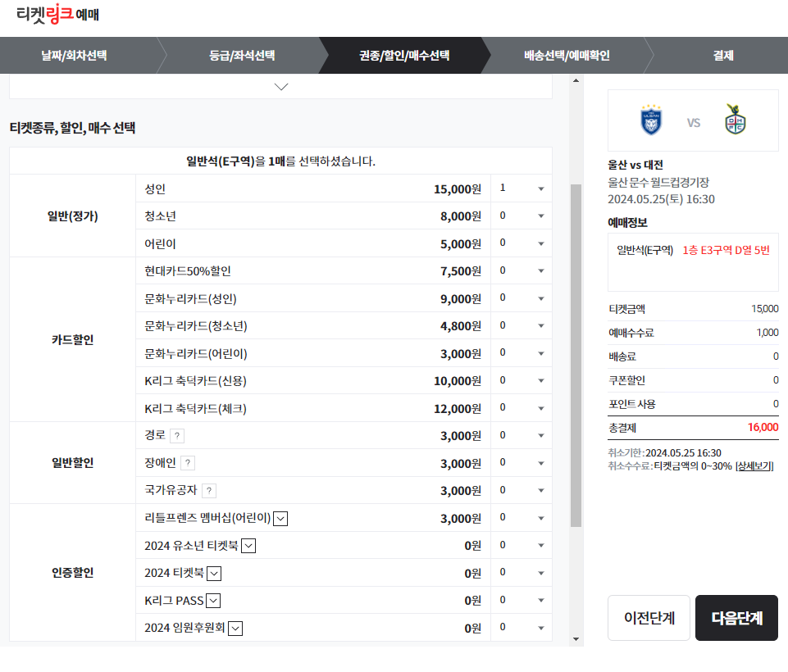Viewport: 788px width, 672px height.
Task: Open the 문화누리카드(청소년) quantity dropdown
Action: click(522, 325)
